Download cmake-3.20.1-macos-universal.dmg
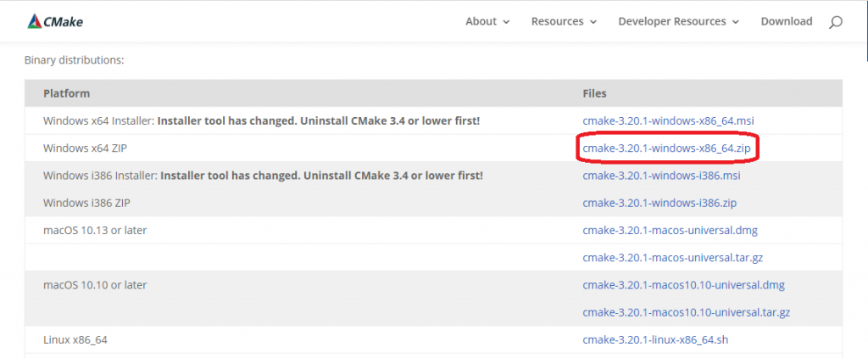Image resolution: width=868 pixels, height=358 pixels. tap(670, 231)
